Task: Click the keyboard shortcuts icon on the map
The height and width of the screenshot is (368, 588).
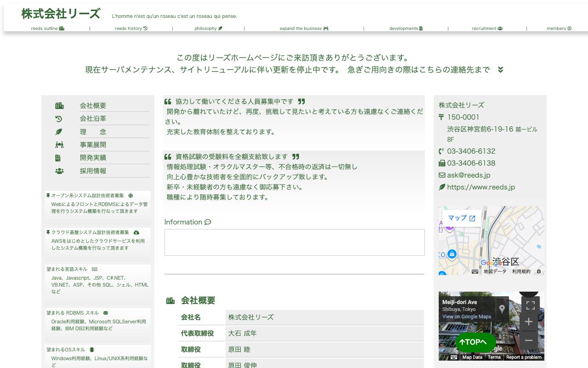Action: point(475,272)
